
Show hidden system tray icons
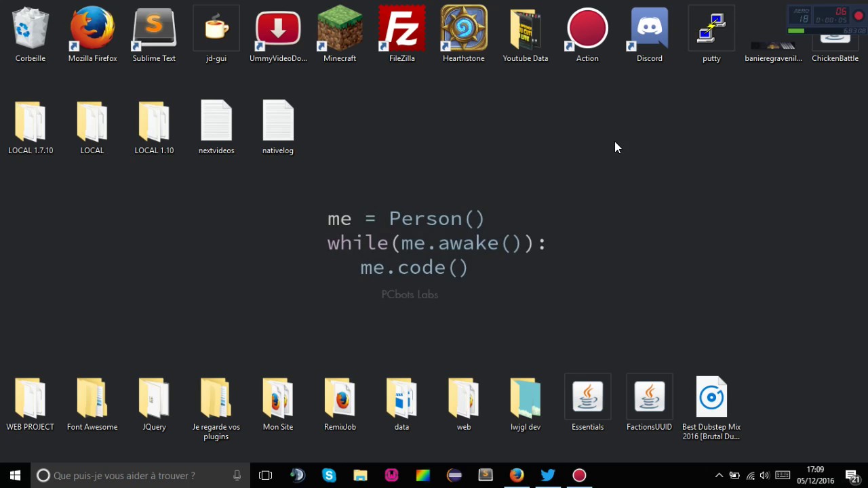tap(719, 475)
